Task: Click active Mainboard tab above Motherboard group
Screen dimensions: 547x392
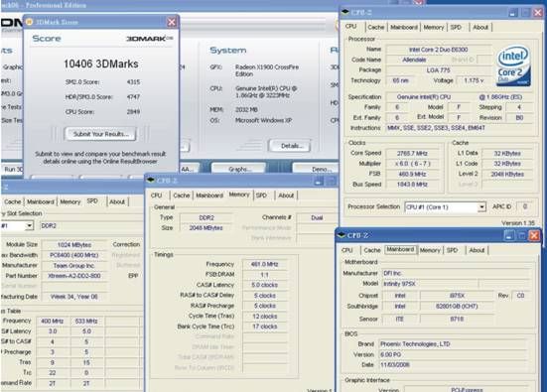Action: 400,250
